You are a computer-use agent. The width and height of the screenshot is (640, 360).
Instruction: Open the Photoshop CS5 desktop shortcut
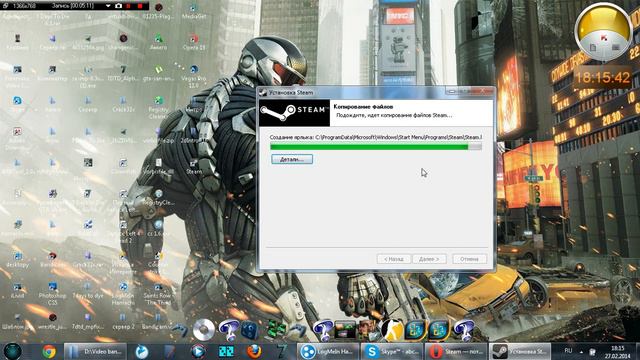click(52, 293)
